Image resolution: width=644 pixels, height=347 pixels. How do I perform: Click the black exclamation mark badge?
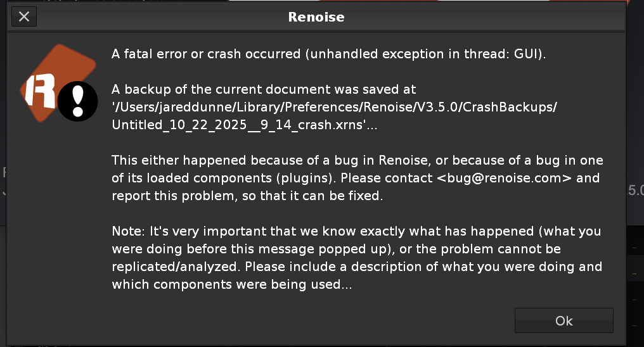(x=78, y=101)
